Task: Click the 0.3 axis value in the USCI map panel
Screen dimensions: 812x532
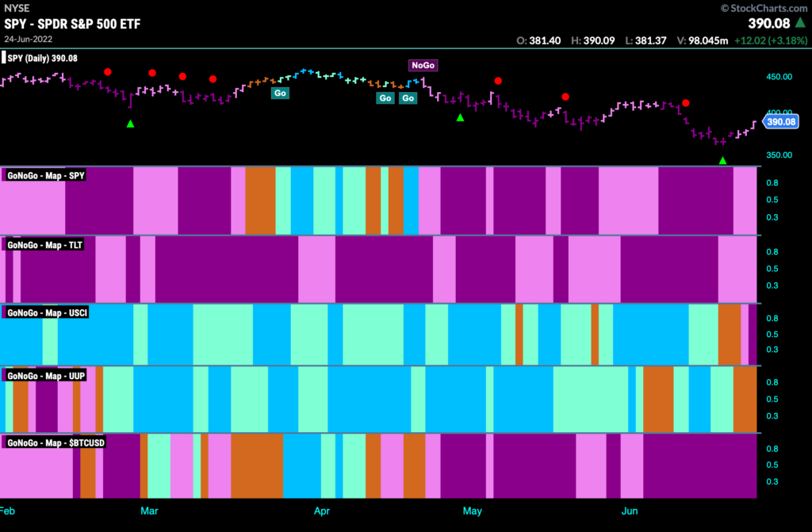Action: [772, 350]
